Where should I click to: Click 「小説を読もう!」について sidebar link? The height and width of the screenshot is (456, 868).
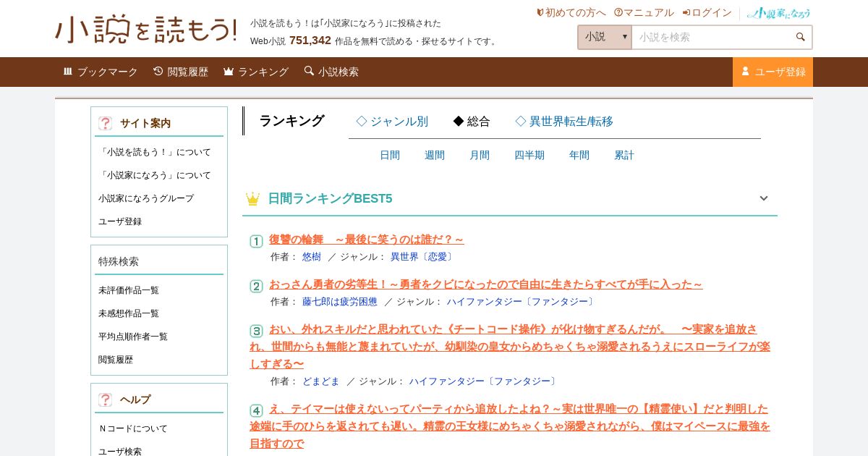(155, 152)
